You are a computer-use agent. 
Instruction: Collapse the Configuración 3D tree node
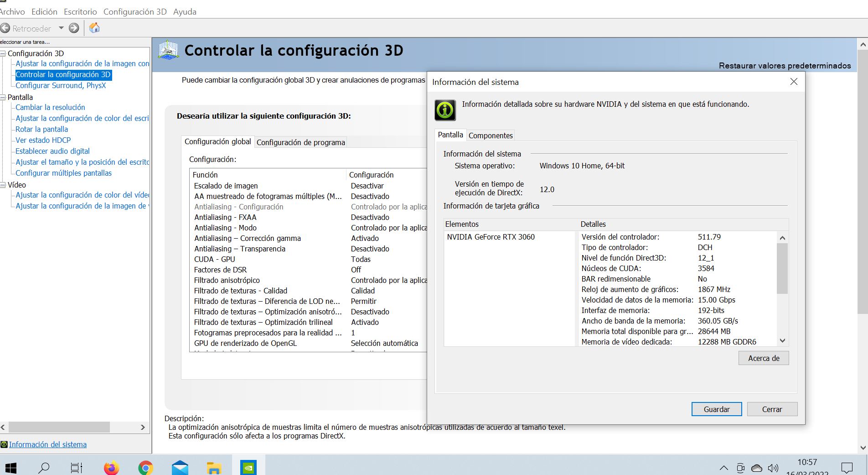pos(3,53)
